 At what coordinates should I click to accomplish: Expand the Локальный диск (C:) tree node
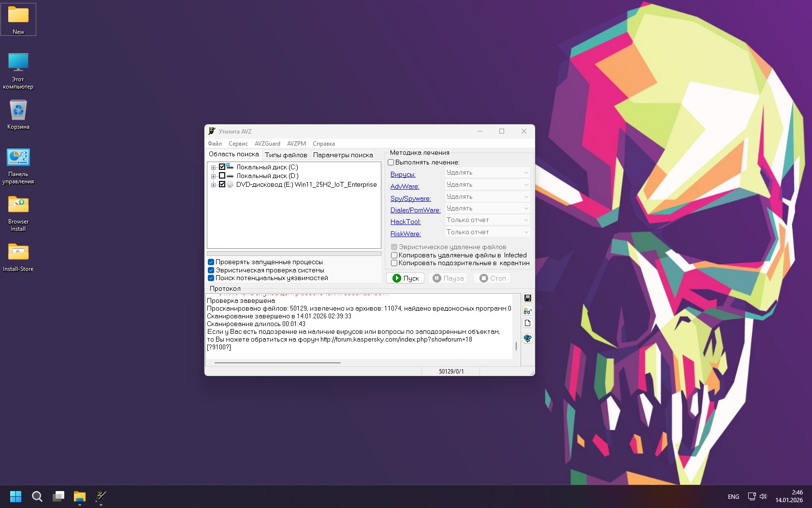[x=213, y=167]
